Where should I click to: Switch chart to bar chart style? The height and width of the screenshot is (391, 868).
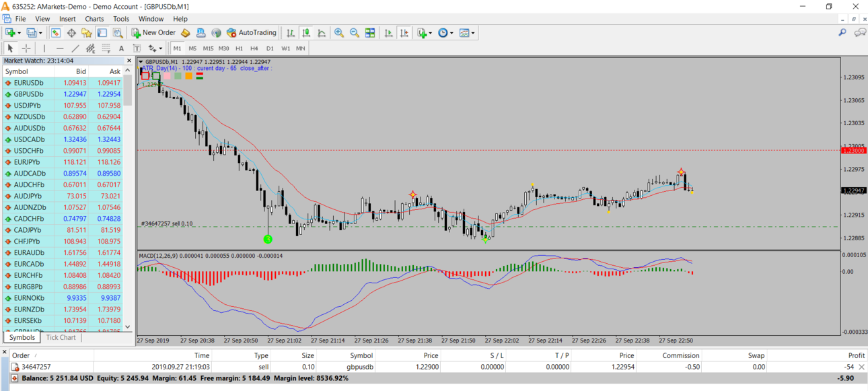coord(291,32)
